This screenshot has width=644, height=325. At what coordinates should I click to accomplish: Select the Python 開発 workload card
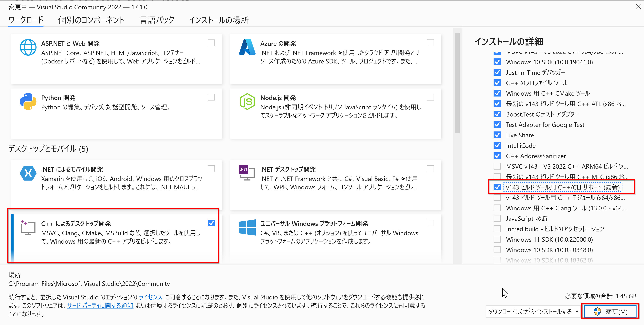tap(117, 114)
